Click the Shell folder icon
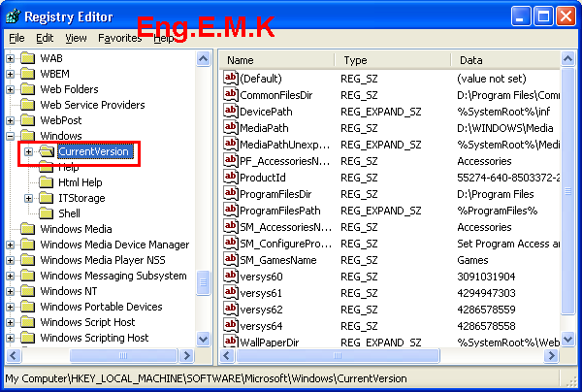 [x=46, y=213]
